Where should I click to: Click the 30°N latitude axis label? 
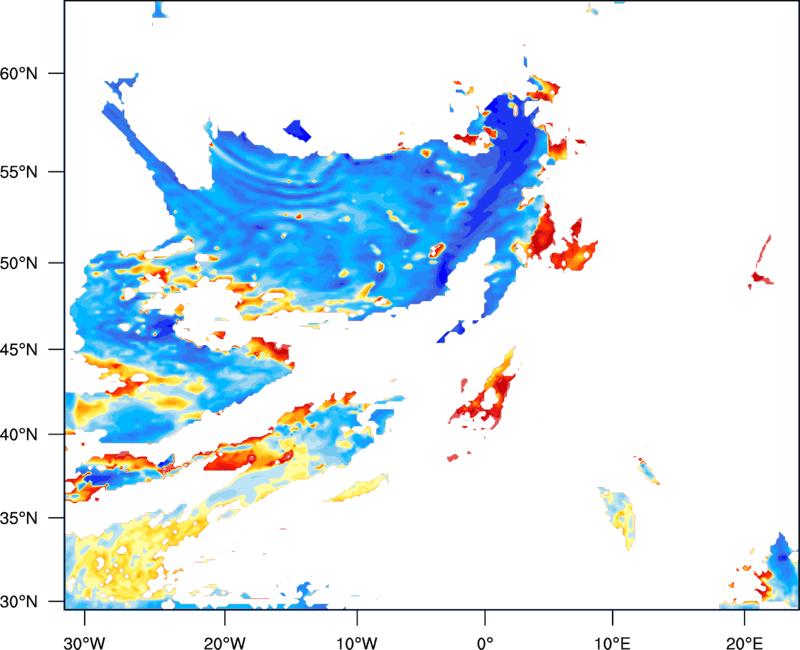[x=19, y=602]
